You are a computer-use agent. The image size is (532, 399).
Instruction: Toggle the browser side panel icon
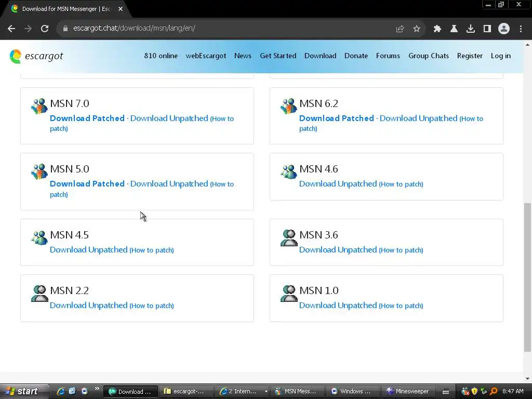(487, 29)
